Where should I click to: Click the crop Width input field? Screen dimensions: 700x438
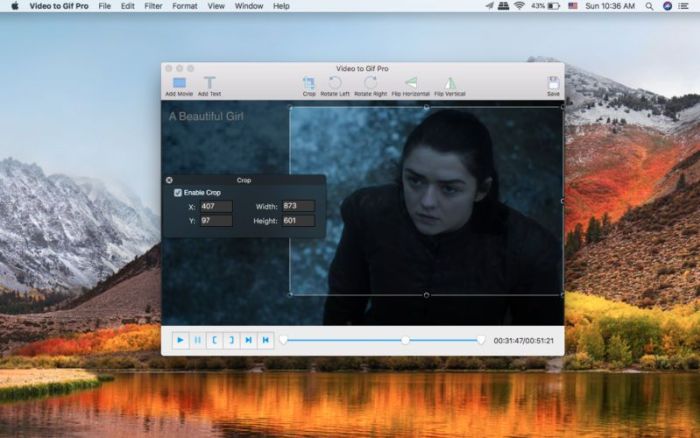tap(298, 206)
